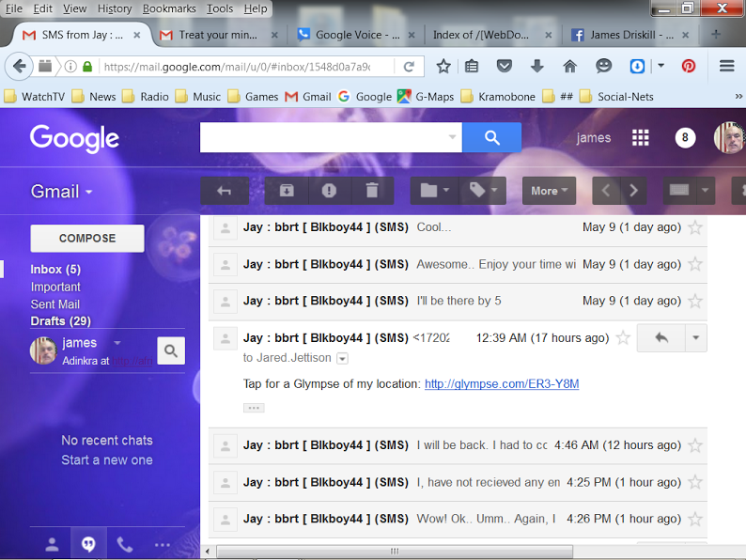Show search options dropdown in search box

tap(452, 137)
